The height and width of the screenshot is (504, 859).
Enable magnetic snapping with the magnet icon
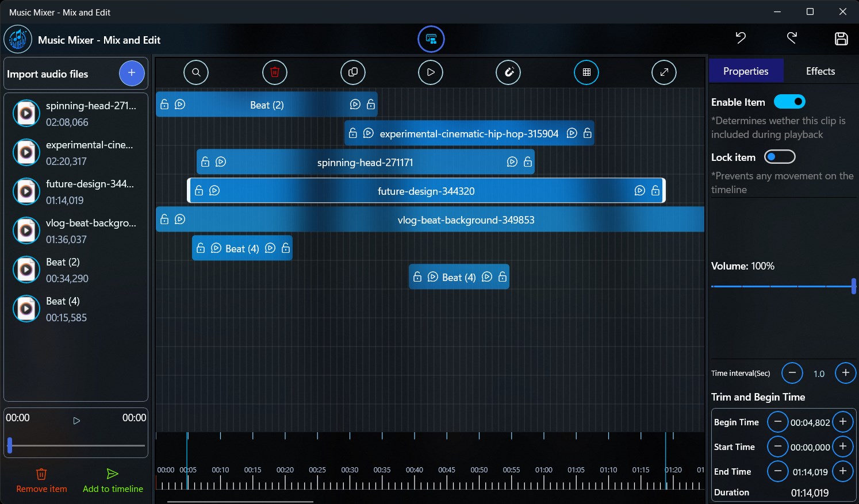(508, 72)
